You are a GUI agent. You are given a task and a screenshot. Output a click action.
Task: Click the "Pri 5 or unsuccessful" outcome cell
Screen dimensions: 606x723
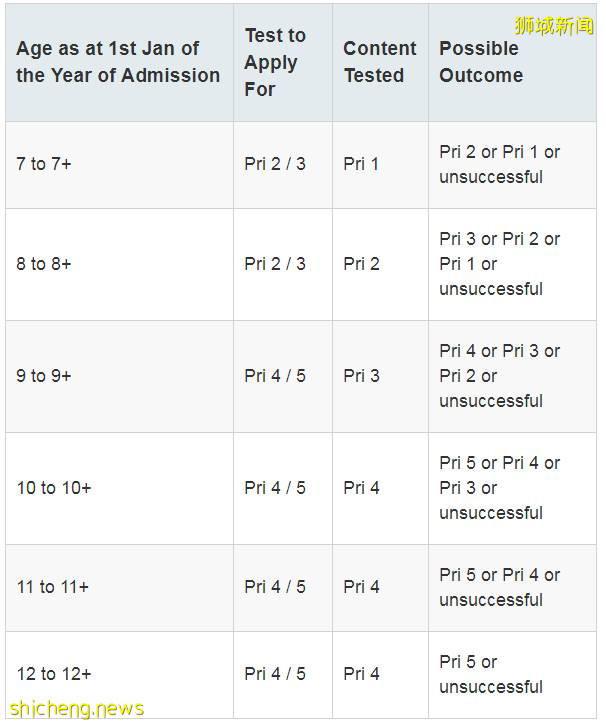pyautogui.click(x=491, y=674)
